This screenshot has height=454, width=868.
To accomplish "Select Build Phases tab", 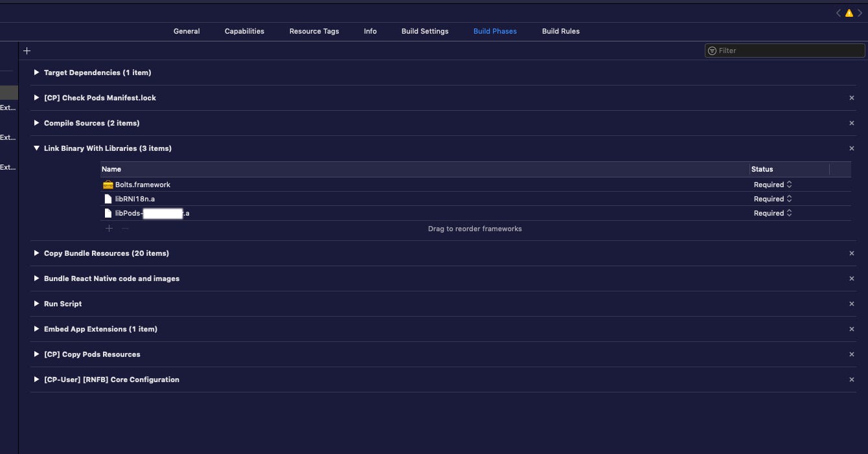I will pyautogui.click(x=495, y=31).
